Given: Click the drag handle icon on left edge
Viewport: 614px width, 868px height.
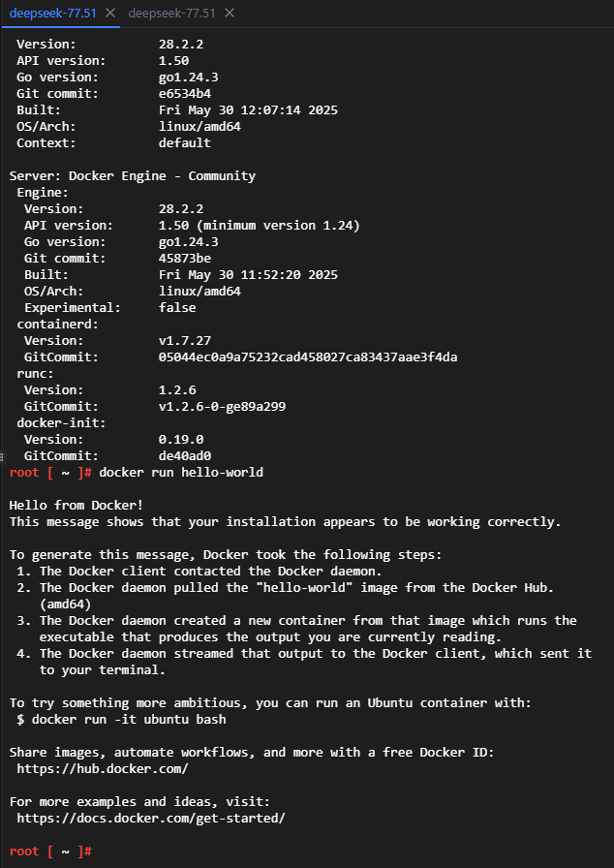Looking at the screenshot, I should click(4, 455).
